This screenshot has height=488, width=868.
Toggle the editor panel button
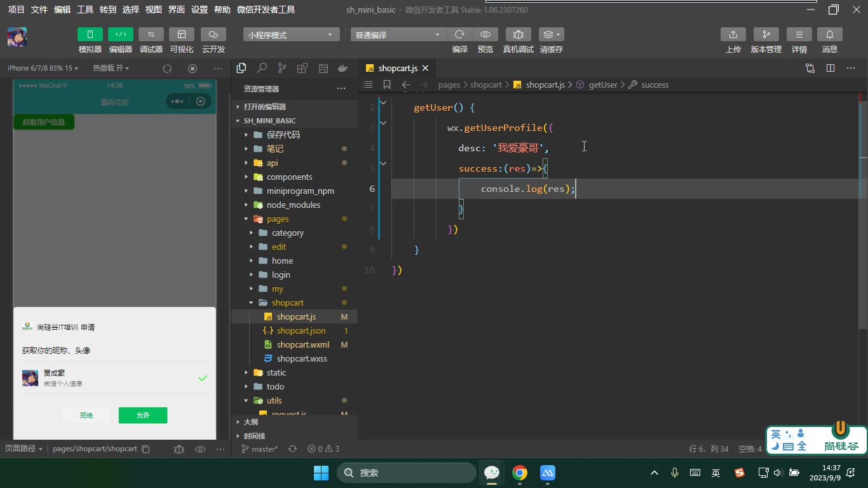(121, 34)
